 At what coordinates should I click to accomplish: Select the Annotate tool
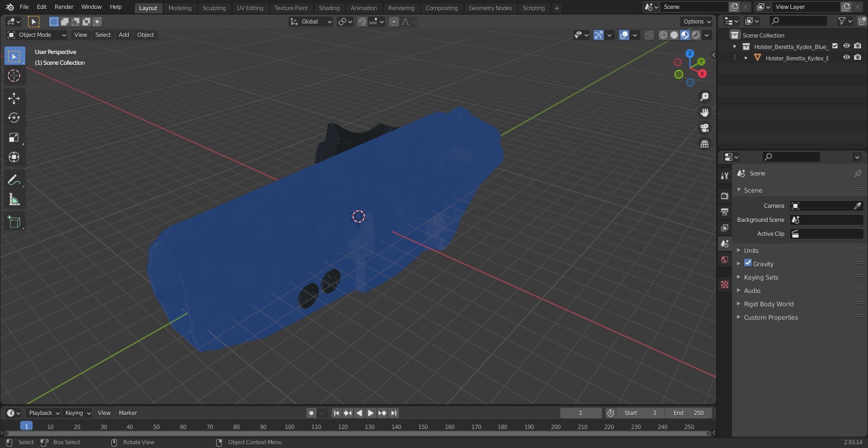(14, 180)
